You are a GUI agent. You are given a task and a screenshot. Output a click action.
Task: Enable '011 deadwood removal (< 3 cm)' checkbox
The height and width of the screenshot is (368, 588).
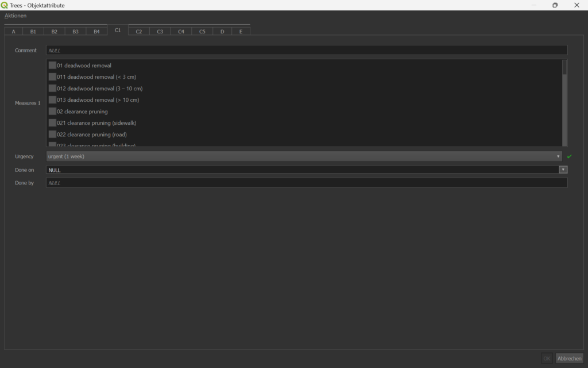52,77
